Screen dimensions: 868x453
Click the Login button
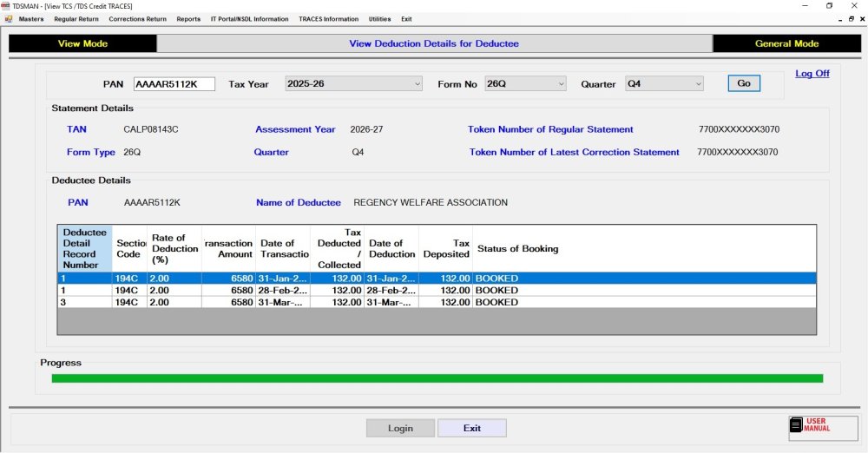click(x=400, y=428)
